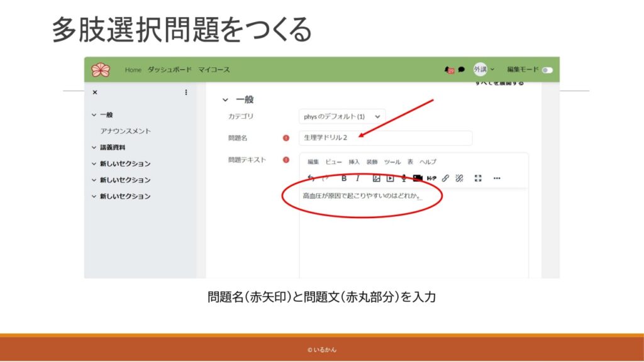Open the notification bell icon
The image size is (644, 362).
(448, 70)
